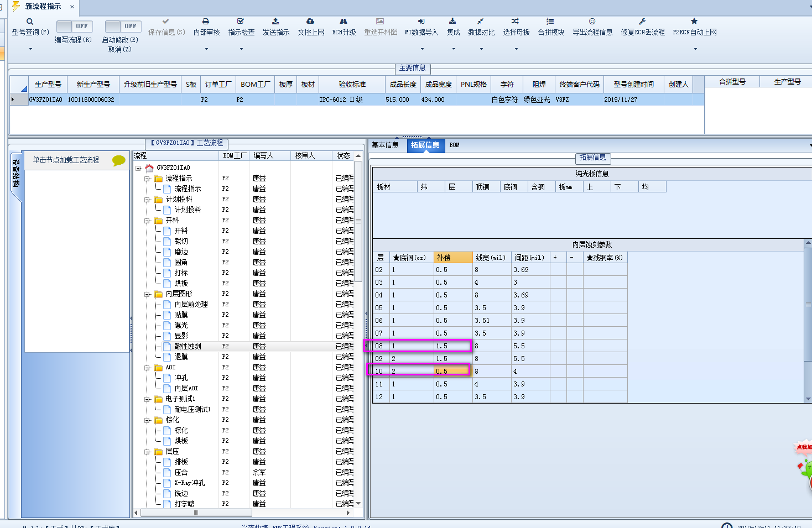Collapse the 内层图形 tree folder

pyautogui.click(x=148, y=294)
